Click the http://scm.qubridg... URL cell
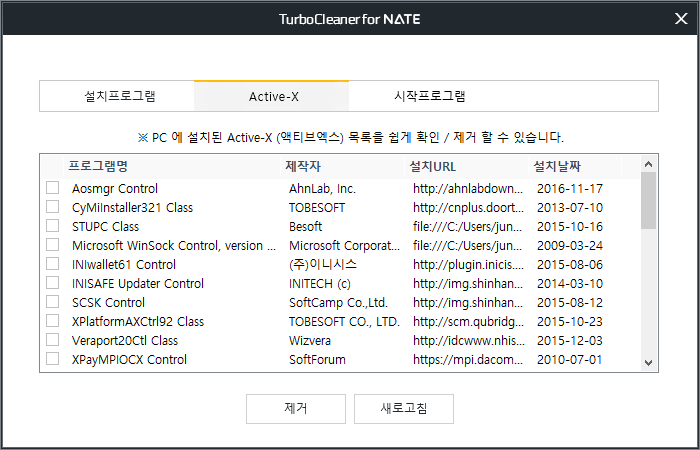The height and width of the screenshot is (450, 700). coord(468,322)
